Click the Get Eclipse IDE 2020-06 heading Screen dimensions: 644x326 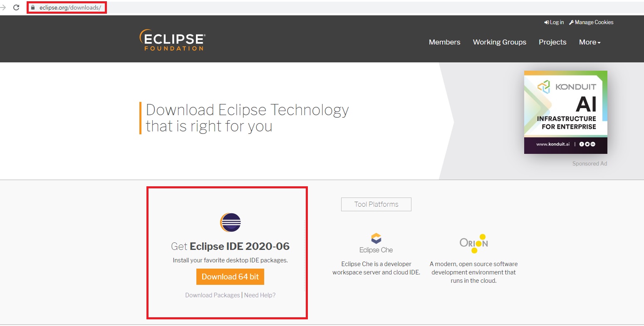(x=230, y=246)
